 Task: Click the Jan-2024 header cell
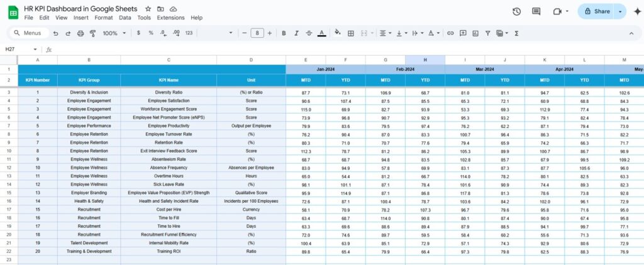pyautogui.click(x=326, y=69)
